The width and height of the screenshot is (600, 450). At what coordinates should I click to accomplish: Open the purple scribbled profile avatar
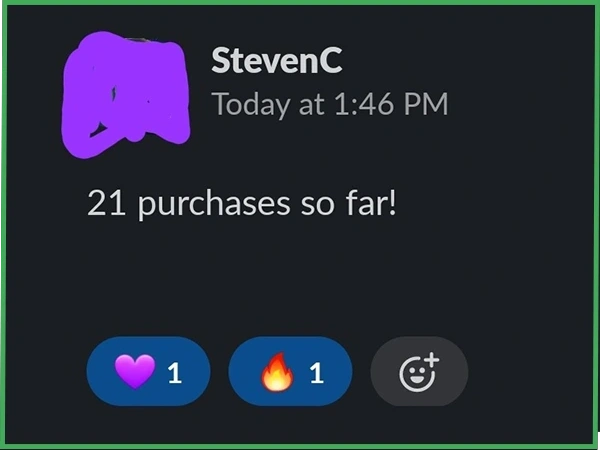(x=126, y=95)
